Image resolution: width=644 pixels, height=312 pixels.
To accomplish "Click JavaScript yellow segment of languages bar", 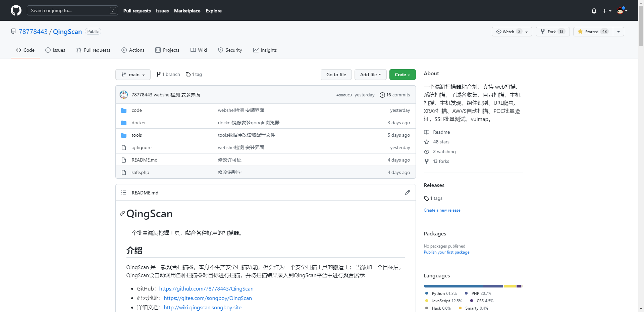I will point(510,286).
